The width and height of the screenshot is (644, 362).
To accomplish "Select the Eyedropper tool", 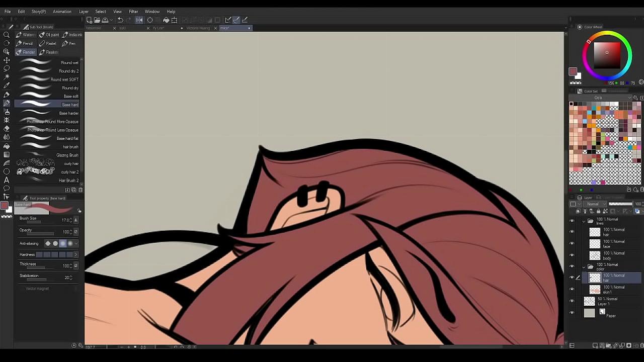I will coord(7,85).
